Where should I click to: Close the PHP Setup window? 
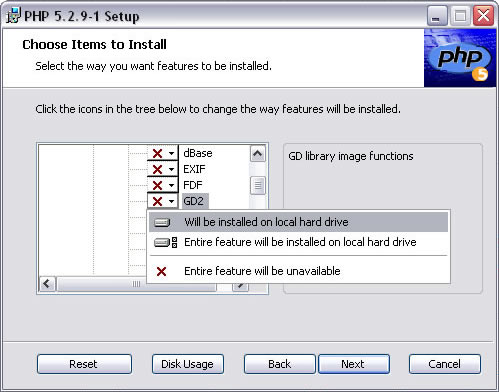483,16
